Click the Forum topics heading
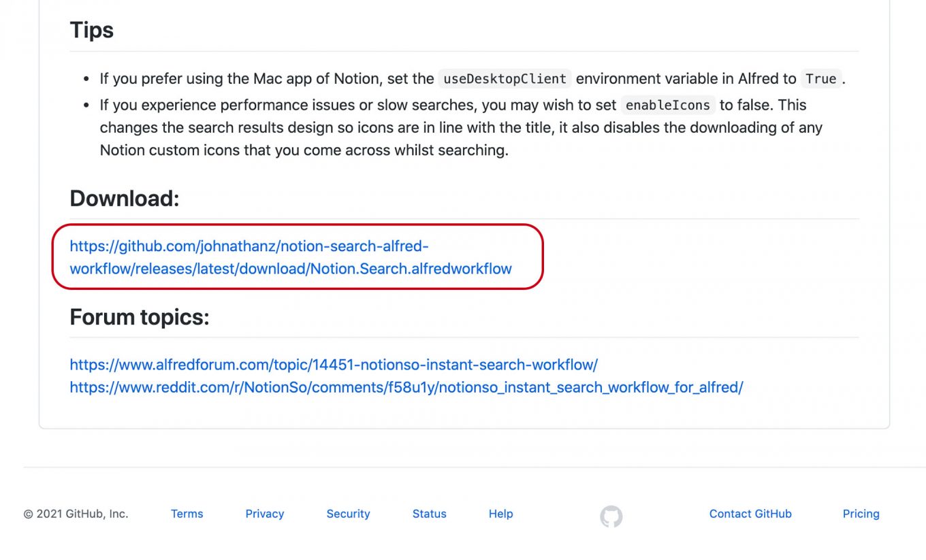Image resolution: width=926 pixels, height=560 pixels. [140, 316]
